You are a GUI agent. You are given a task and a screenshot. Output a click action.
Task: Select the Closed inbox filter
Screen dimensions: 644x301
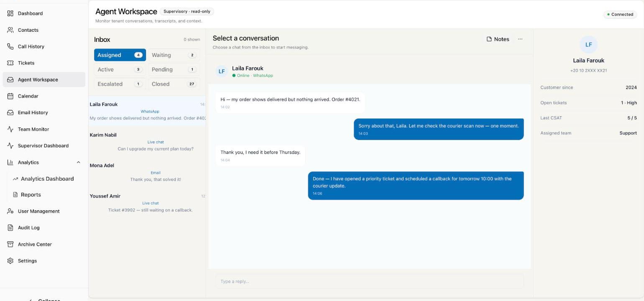174,84
